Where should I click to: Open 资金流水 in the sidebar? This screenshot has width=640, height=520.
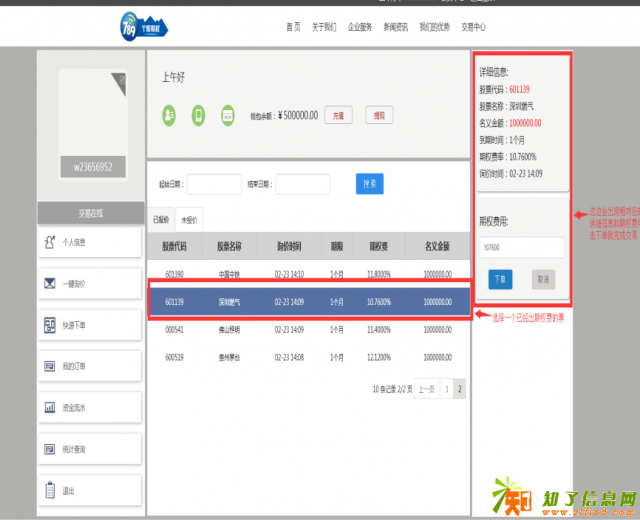point(90,408)
